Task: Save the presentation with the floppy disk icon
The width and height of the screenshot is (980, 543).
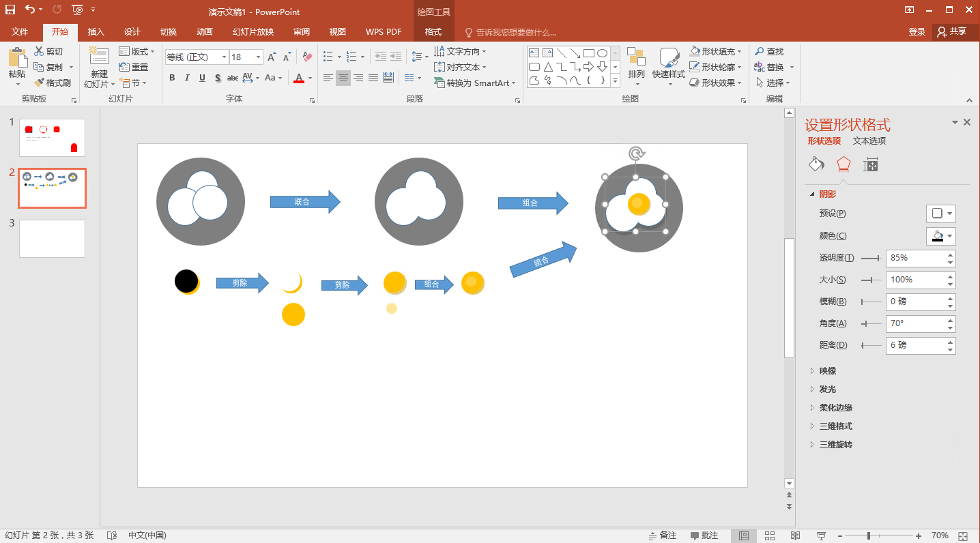Action: coord(10,10)
